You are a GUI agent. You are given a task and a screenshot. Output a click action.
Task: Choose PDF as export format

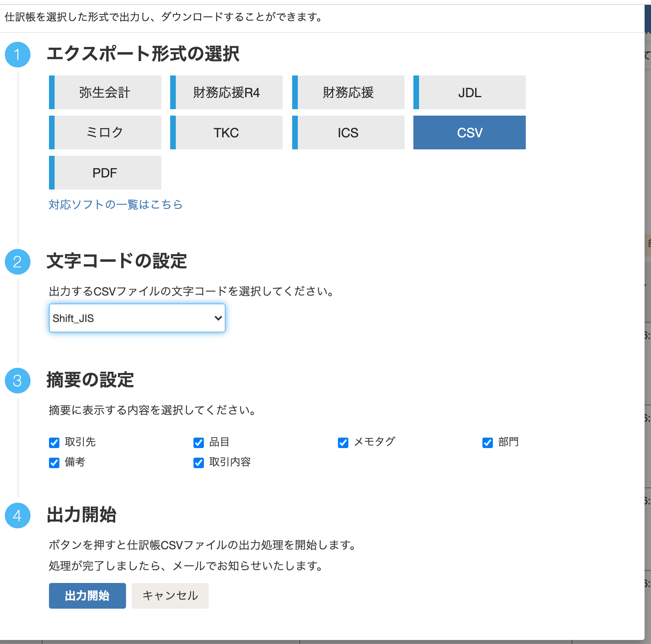click(x=105, y=173)
